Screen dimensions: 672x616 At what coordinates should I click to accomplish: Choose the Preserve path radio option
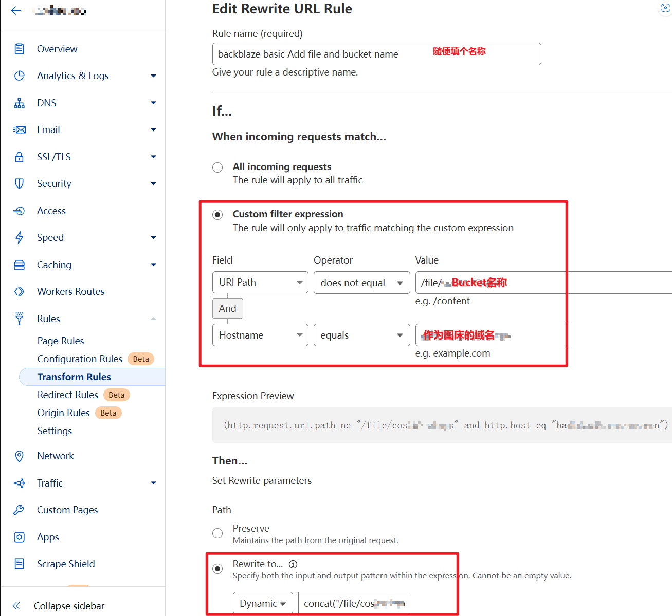(x=217, y=533)
